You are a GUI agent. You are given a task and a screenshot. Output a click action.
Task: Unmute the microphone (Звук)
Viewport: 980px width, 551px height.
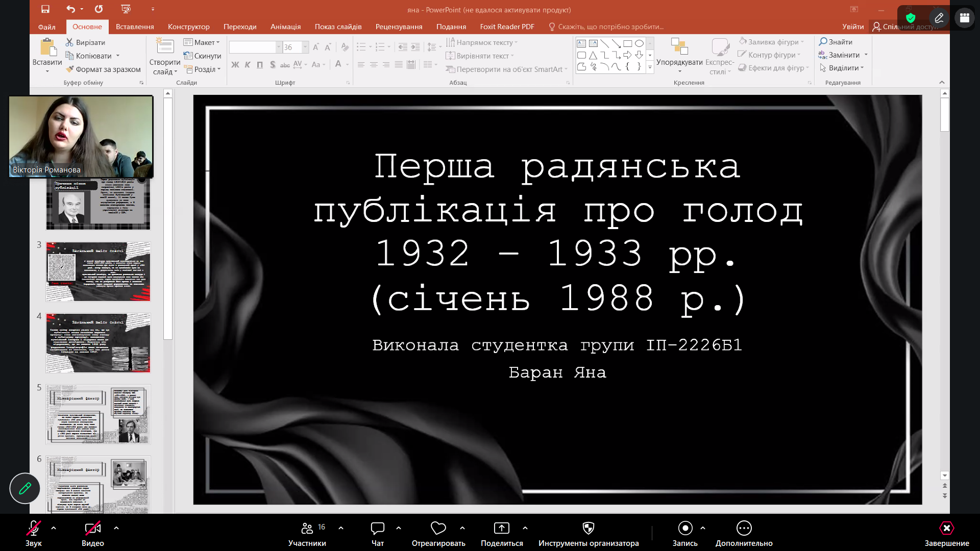click(x=33, y=529)
